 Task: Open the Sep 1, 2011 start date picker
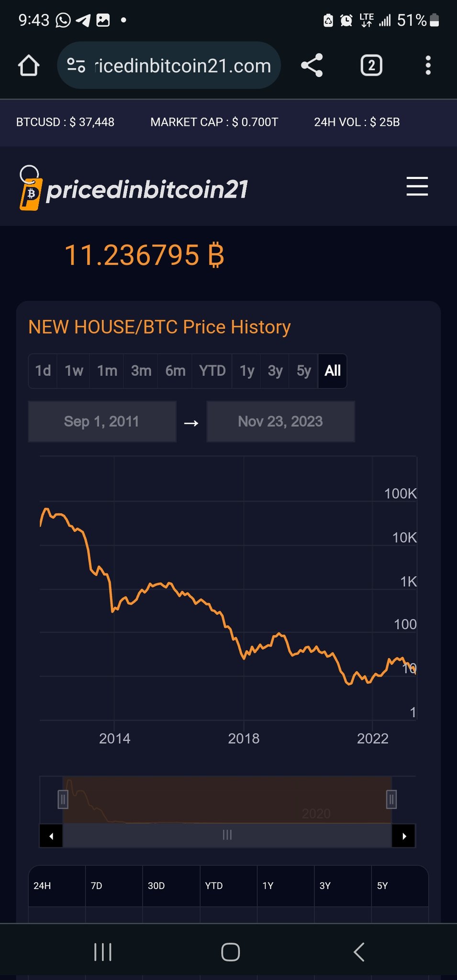(102, 422)
